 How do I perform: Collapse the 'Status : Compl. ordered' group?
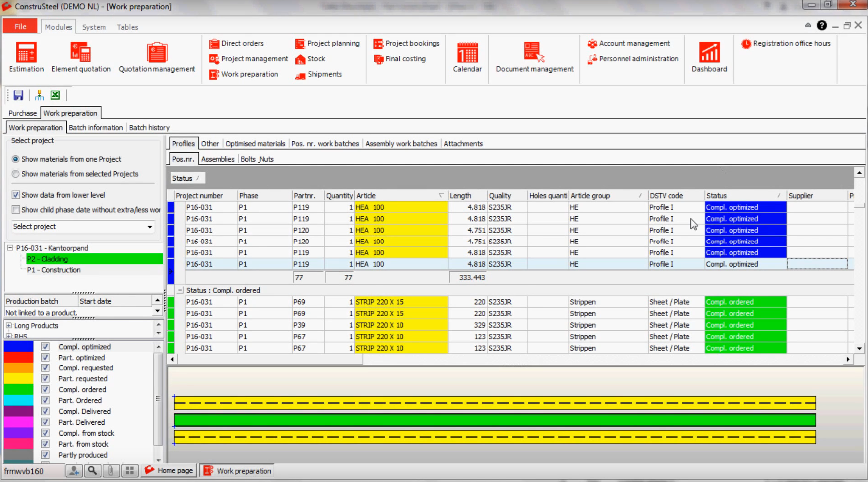(180, 290)
